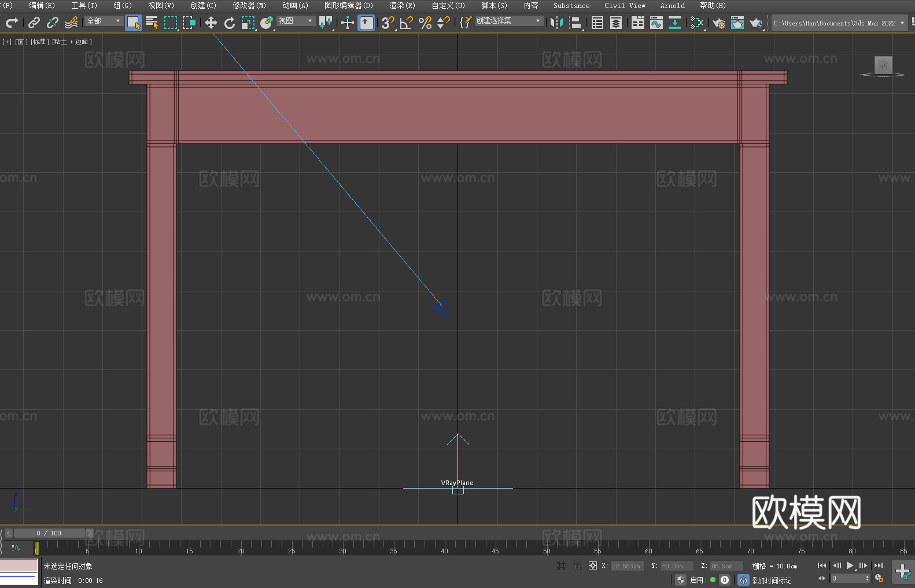Open the 视图(V) menu
Screen dimensions: 915x588
[161, 6]
